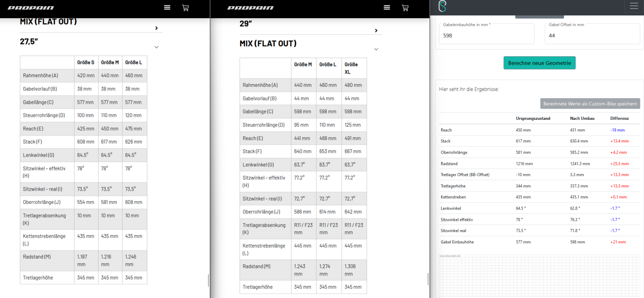Image resolution: width=644 pixels, height=298 pixels.
Task: Open shopping cart on the 29" Propain page
Action: point(405,8)
